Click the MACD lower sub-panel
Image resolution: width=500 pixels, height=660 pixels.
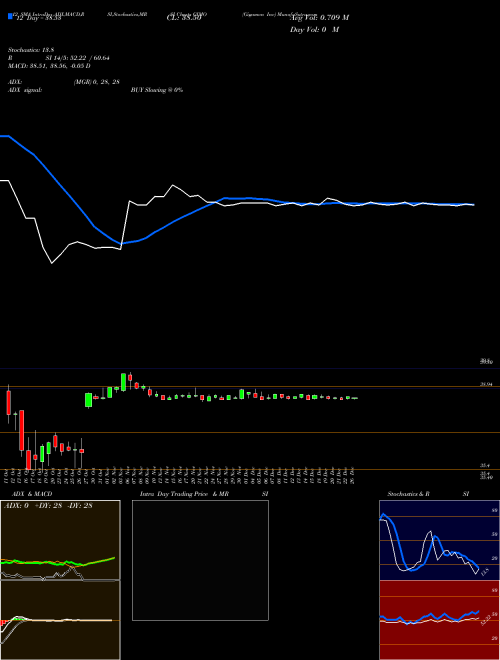tap(60, 620)
